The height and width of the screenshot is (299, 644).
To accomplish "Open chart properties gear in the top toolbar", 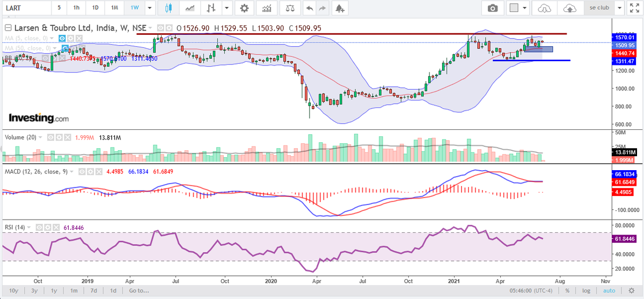I will [245, 8].
